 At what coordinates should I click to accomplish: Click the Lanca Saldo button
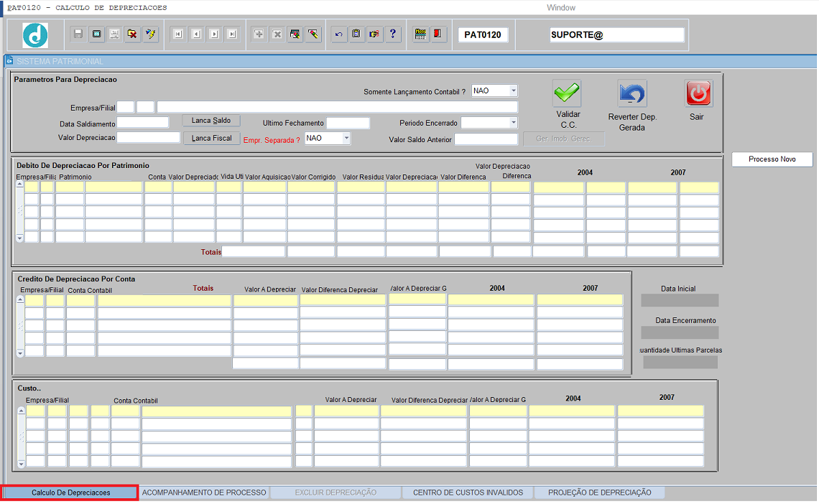click(x=210, y=121)
